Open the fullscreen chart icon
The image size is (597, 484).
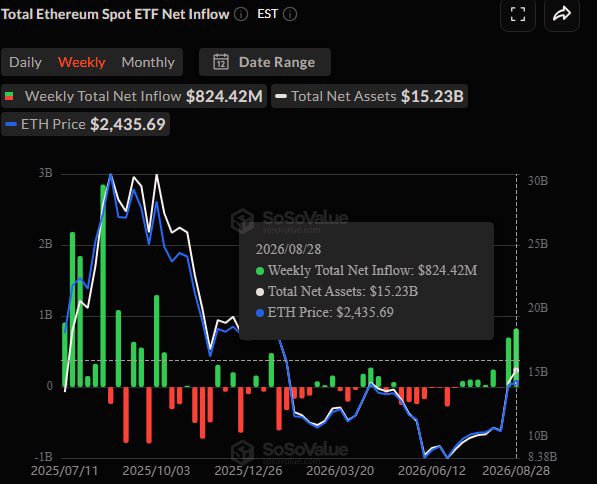[518, 14]
